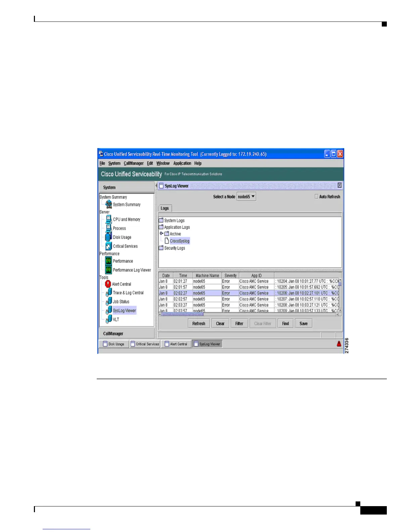Enable the Auto Refresh checkbox
Screen dimensions: 411x532
click(316, 196)
